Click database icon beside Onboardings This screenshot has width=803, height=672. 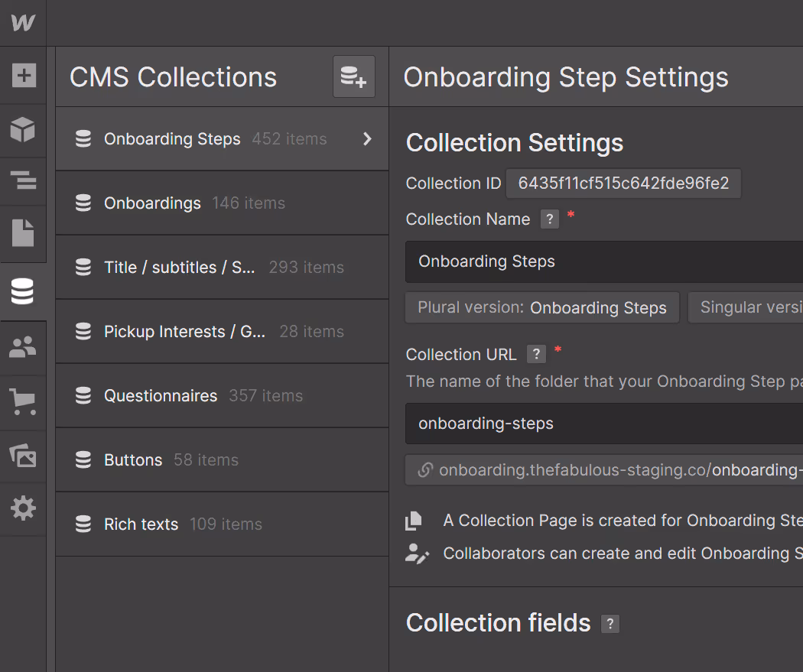click(83, 203)
